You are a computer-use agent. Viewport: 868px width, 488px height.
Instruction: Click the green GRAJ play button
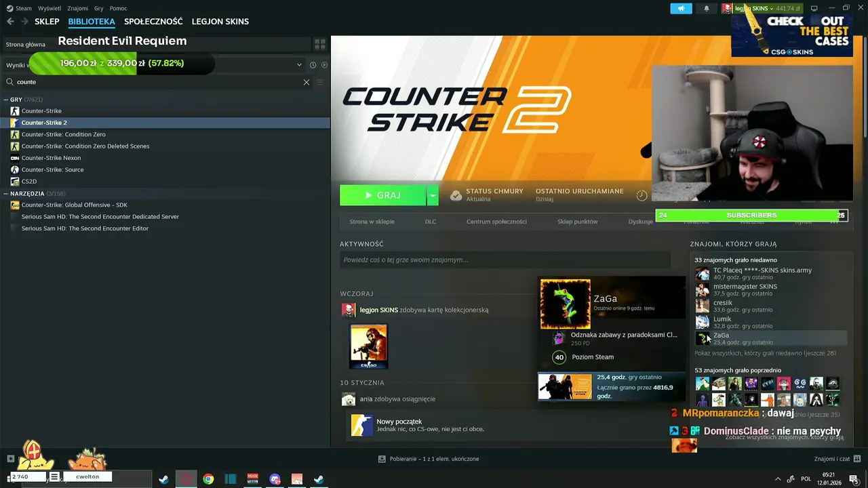[x=382, y=195]
